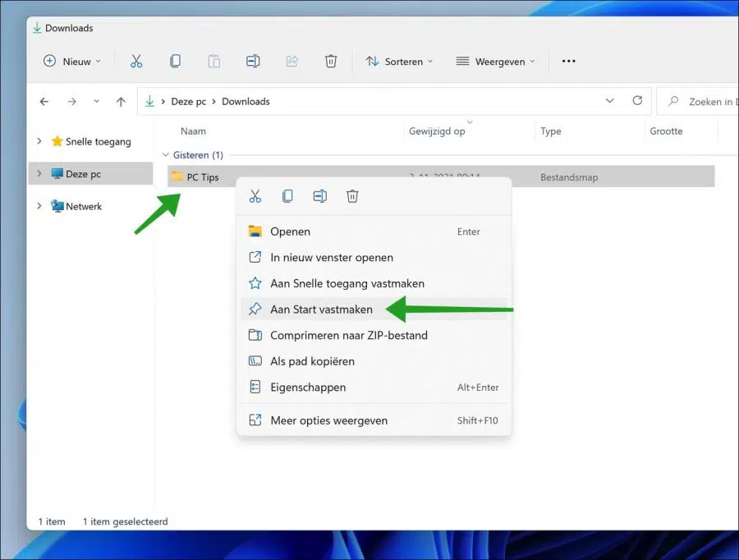This screenshot has height=560, width=739.
Task: Select Openen in the context menu
Action: pos(374,232)
